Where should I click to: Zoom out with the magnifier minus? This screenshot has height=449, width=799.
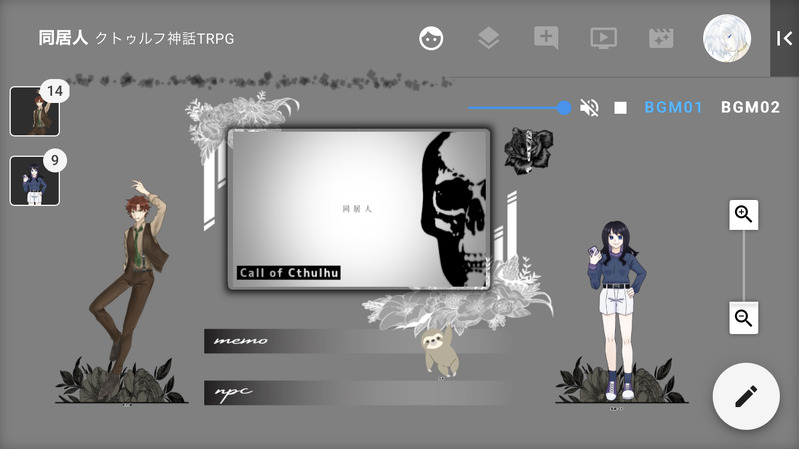point(743,318)
